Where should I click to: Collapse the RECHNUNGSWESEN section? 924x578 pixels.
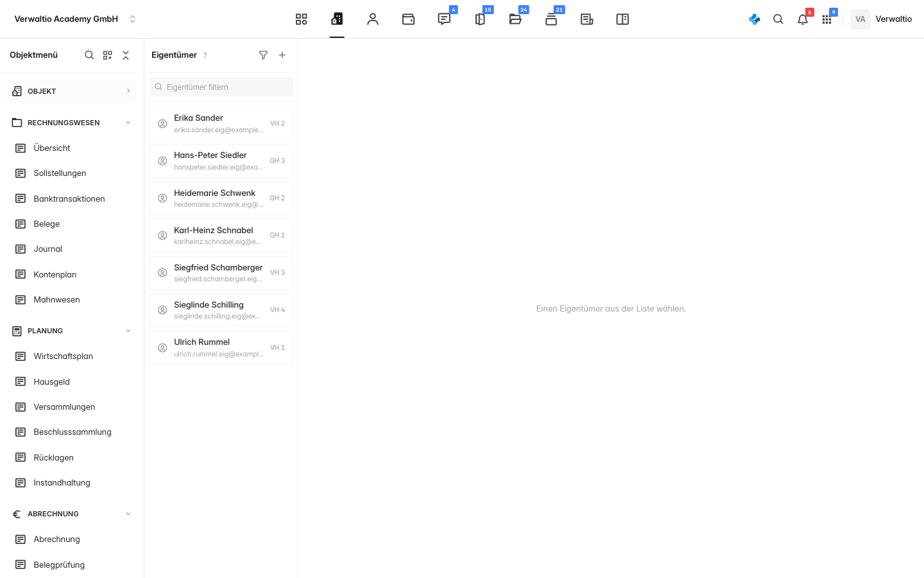click(128, 123)
